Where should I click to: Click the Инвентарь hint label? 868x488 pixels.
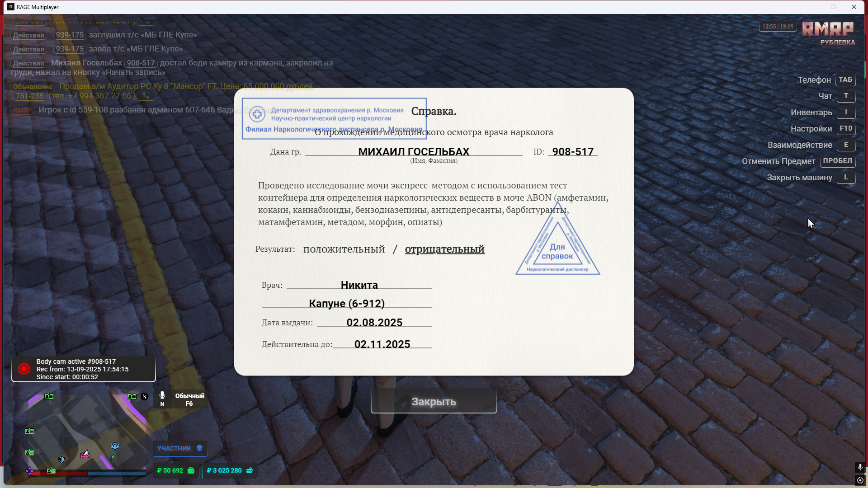click(x=811, y=113)
